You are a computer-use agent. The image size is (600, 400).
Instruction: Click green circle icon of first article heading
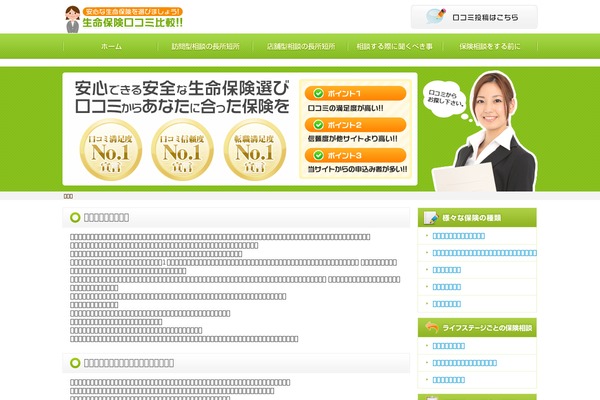75,217
